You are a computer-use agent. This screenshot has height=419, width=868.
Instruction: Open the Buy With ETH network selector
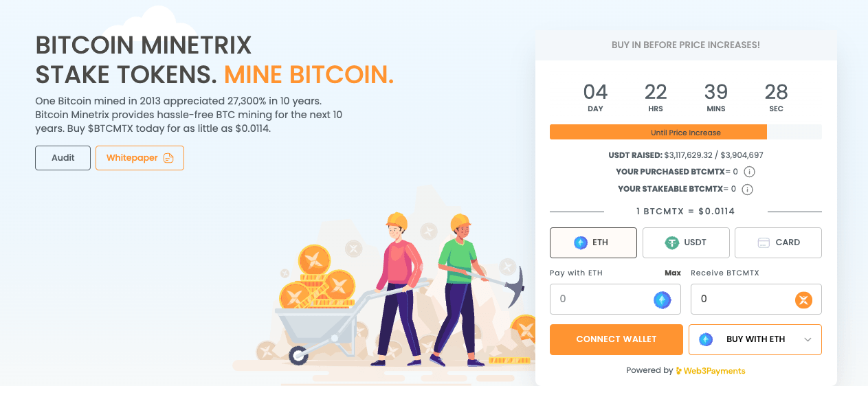(755, 339)
